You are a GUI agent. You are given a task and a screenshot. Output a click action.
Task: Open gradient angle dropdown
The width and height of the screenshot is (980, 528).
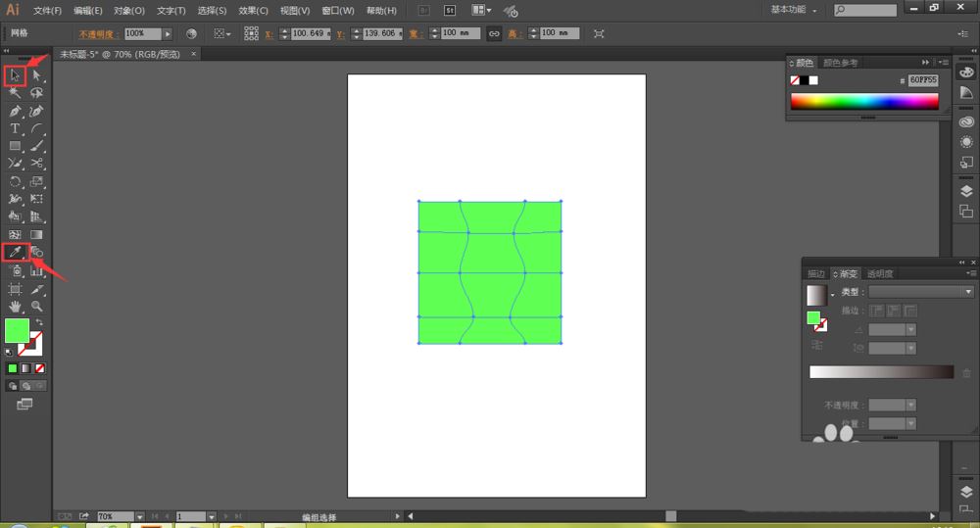click(910, 329)
